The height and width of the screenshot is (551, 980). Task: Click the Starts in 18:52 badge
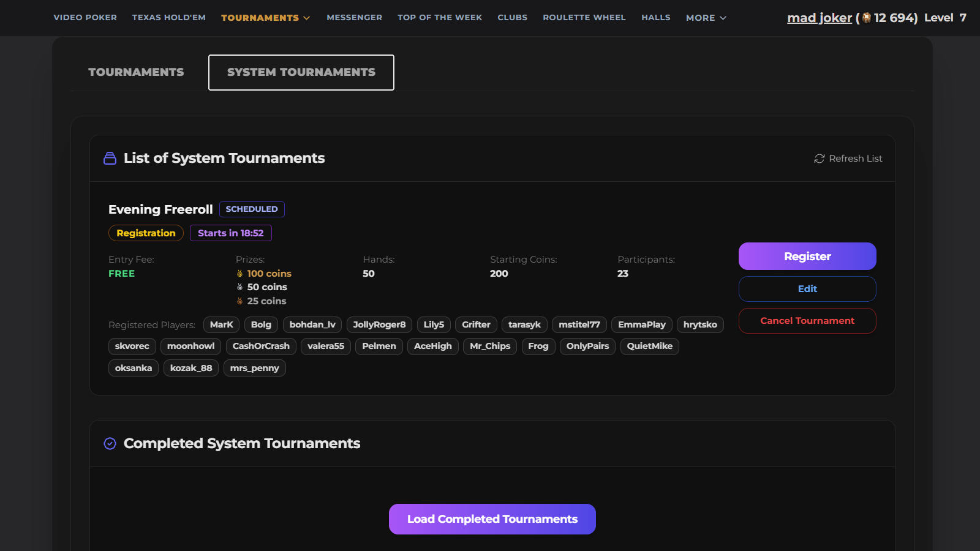231,233
